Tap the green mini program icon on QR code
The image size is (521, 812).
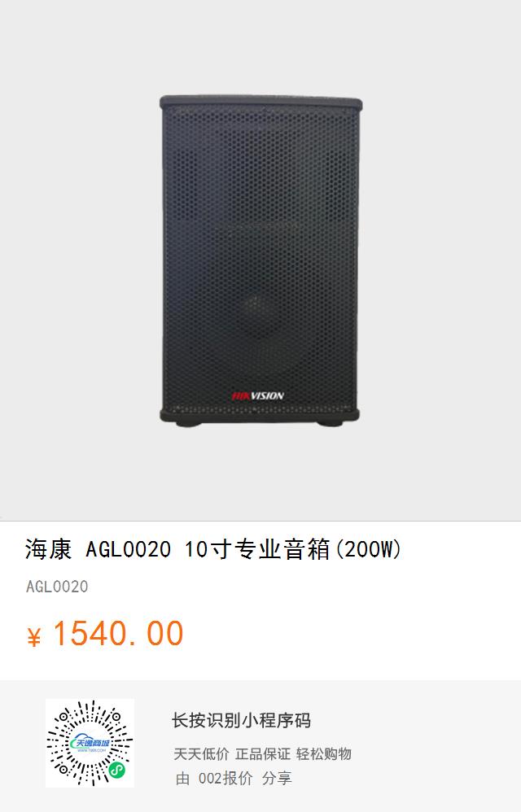point(117,771)
